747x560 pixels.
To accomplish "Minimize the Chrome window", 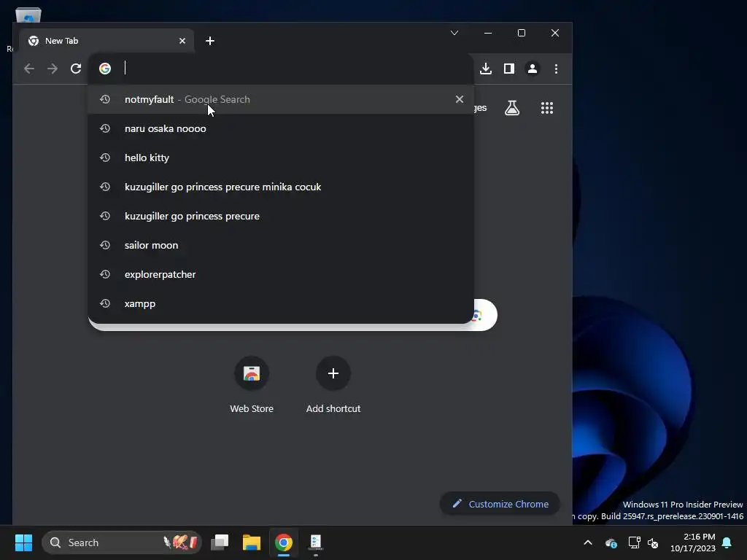I will [488, 33].
